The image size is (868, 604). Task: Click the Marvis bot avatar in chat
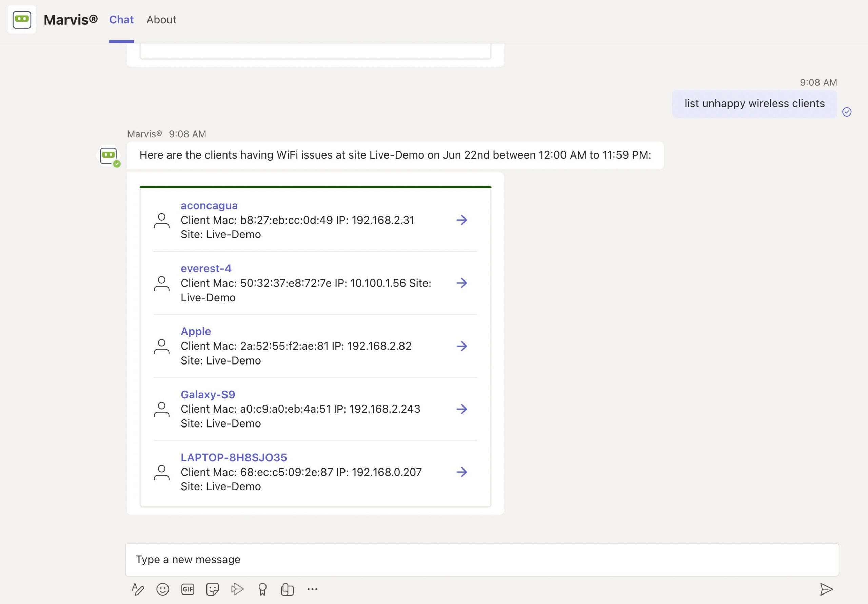[x=109, y=156]
